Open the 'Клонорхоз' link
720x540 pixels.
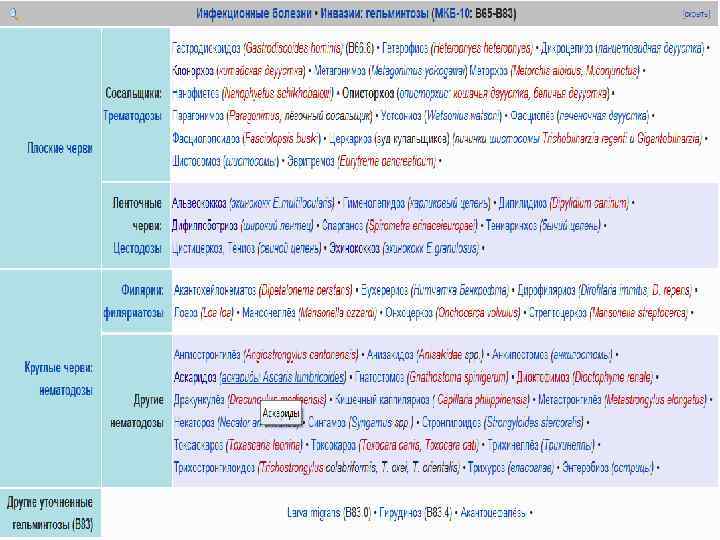193,71
